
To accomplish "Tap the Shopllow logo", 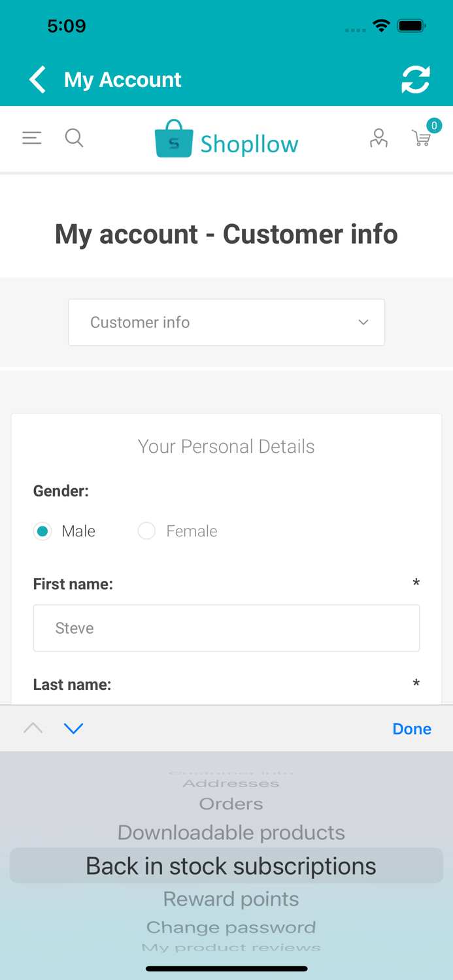I will (x=226, y=139).
